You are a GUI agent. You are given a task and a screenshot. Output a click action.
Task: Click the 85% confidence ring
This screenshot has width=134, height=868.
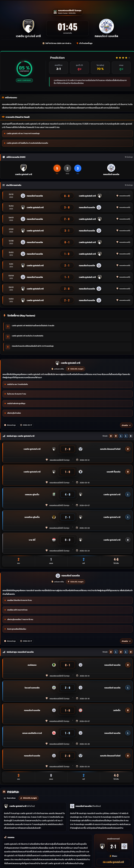pos(24,68)
